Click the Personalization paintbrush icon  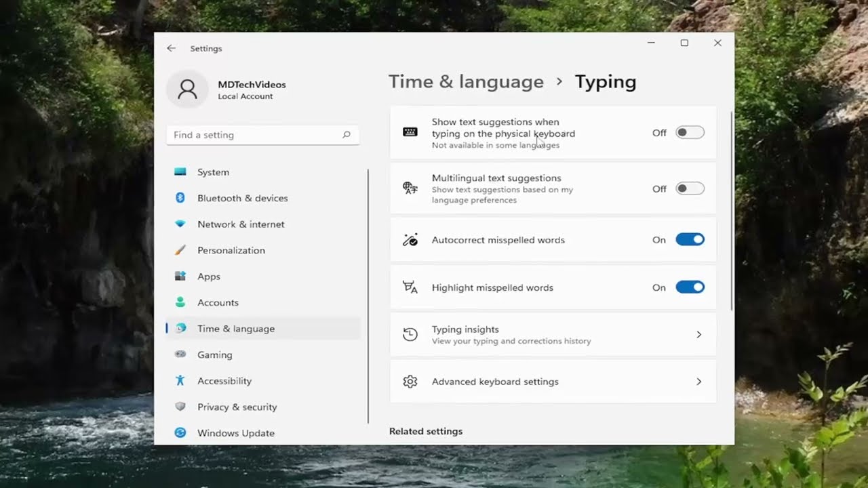pos(180,250)
